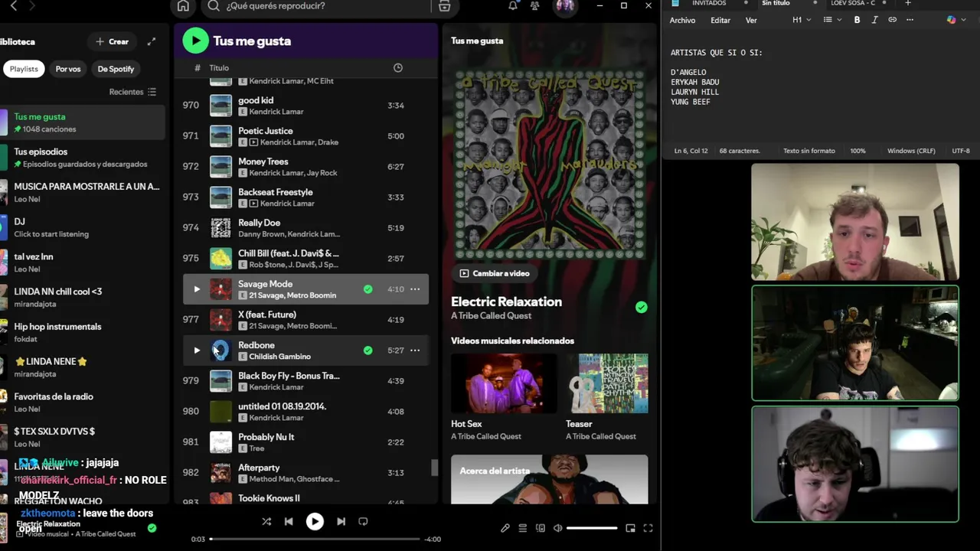
Task: Click Cambiar a video button
Action: [494, 273]
